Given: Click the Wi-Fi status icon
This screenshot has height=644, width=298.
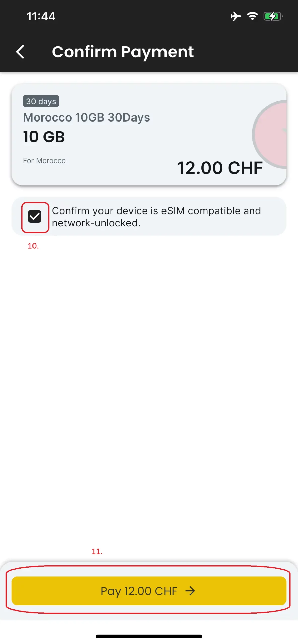Looking at the screenshot, I should click(252, 16).
